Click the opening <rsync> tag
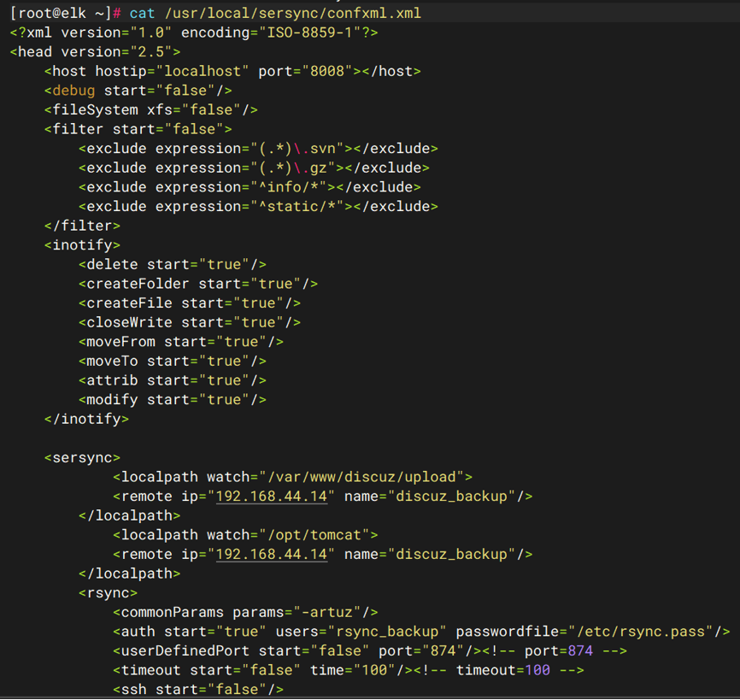 [x=108, y=594]
